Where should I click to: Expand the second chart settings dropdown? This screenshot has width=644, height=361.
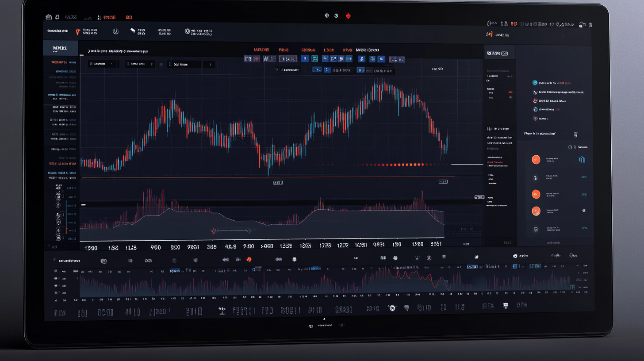(x=142, y=64)
